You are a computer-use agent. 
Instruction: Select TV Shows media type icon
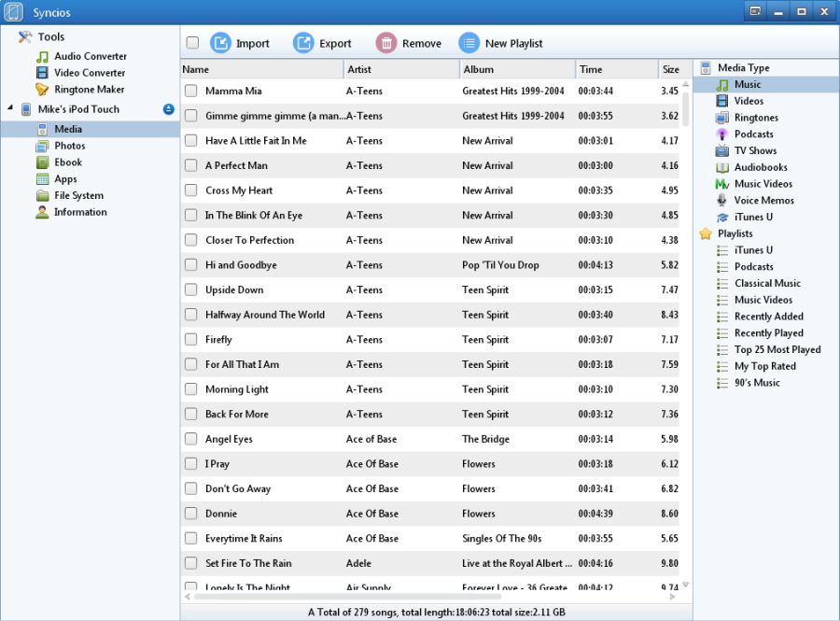(722, 150)
